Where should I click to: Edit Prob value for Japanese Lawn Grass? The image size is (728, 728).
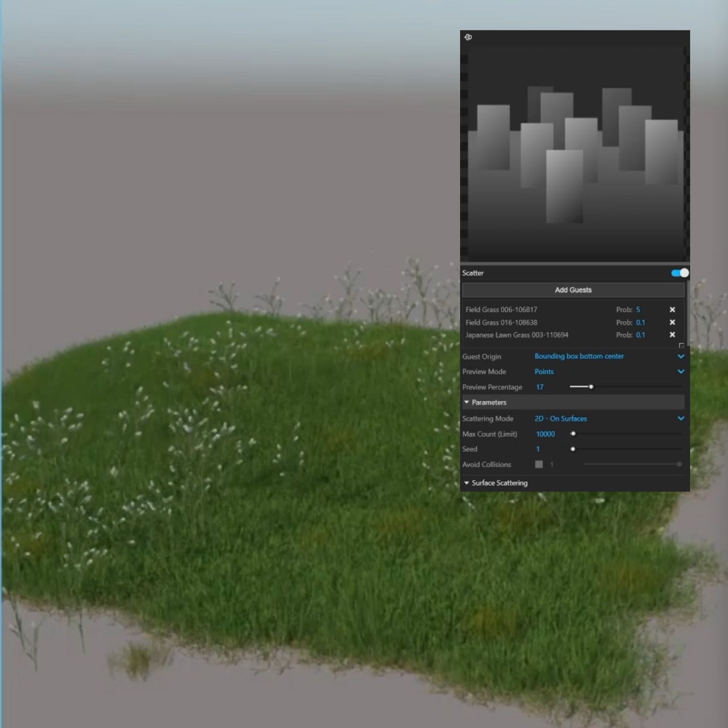click(x=641, y=335)
